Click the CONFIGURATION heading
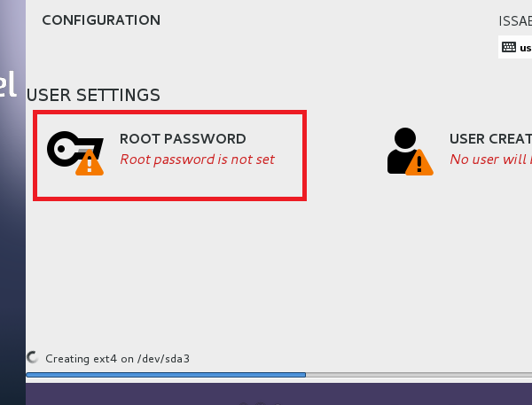Image resolution: width=532 pixels, height=405 pixels. pyautogui.click(x=101, y=19)
